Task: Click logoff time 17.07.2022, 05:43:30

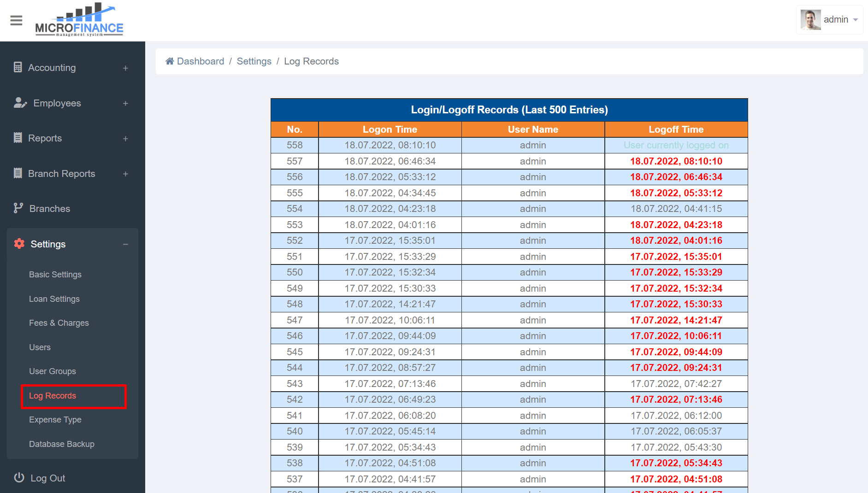Action: pos(676,447)
